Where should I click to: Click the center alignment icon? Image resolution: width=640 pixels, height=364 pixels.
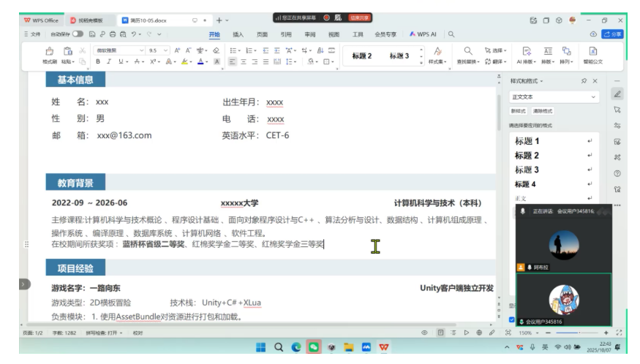(x=244, y=61)
